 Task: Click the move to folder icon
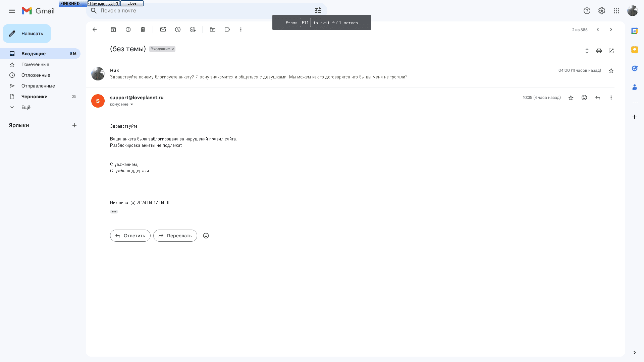tap(212, 29)
